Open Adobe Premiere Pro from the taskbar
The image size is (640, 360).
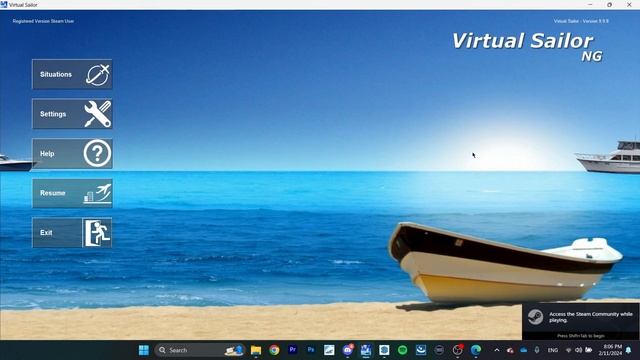[293, 350]
